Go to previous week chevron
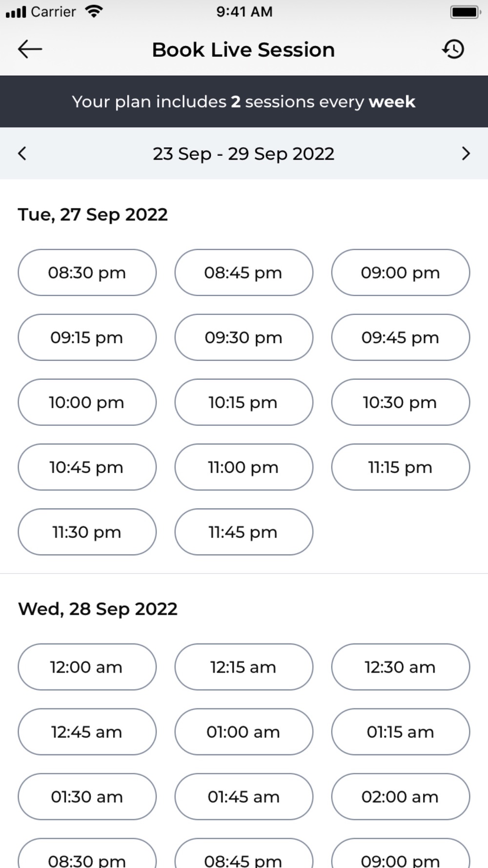This screenshot has height=868, width=488. (22, 153)
